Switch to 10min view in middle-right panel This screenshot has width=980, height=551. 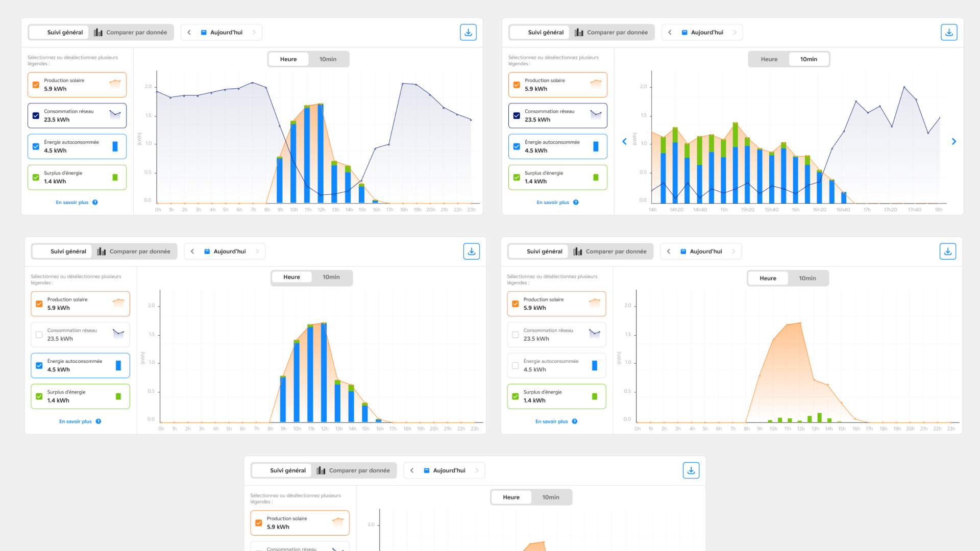807,278
